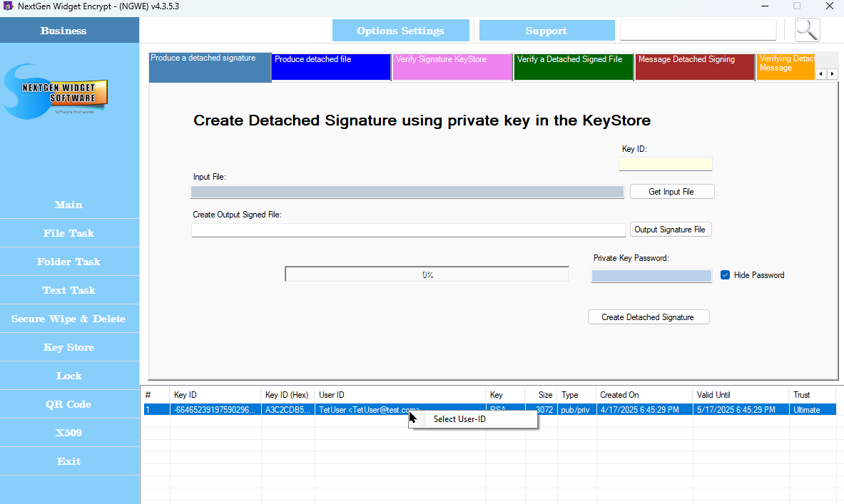Open the QR Code section
This screenshot has width=844, height=504.
69,404
